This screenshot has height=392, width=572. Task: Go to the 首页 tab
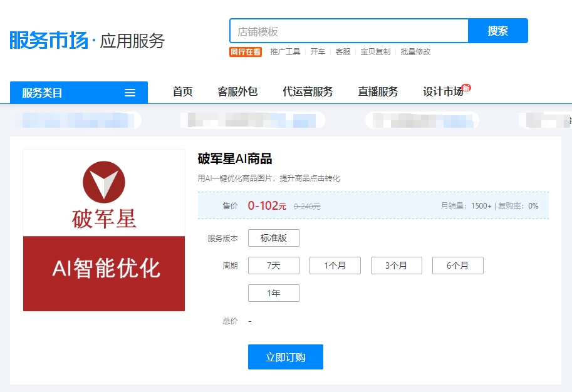coord(182,91)
